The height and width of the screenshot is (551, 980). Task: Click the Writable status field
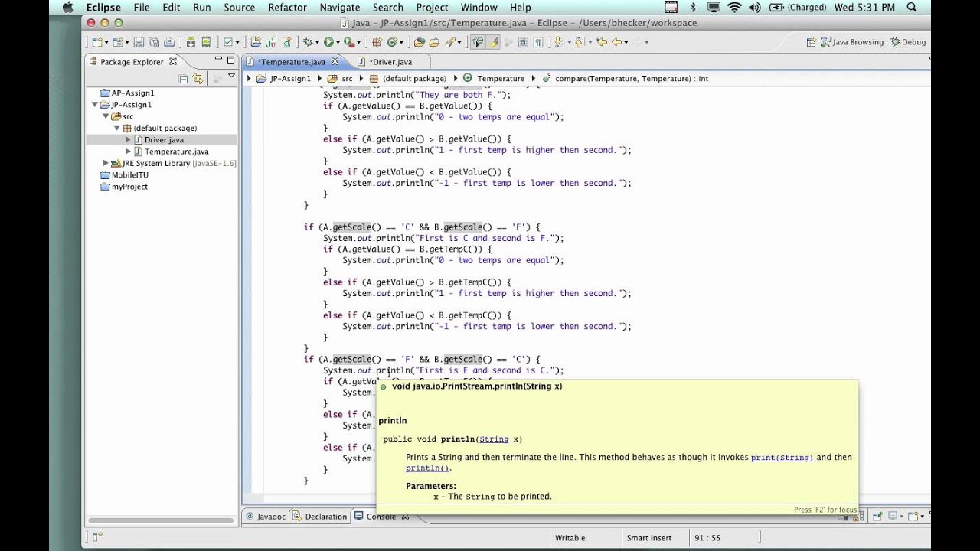click(x=570, y=538)
